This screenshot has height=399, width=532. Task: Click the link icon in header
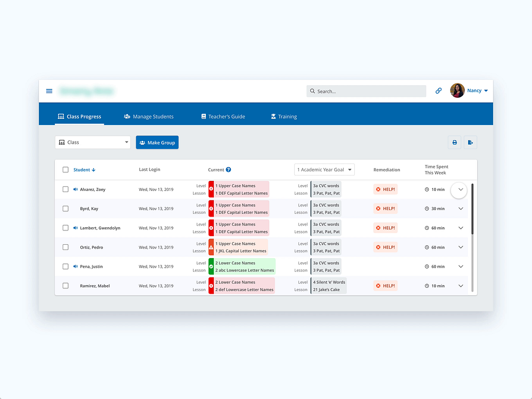438,91
